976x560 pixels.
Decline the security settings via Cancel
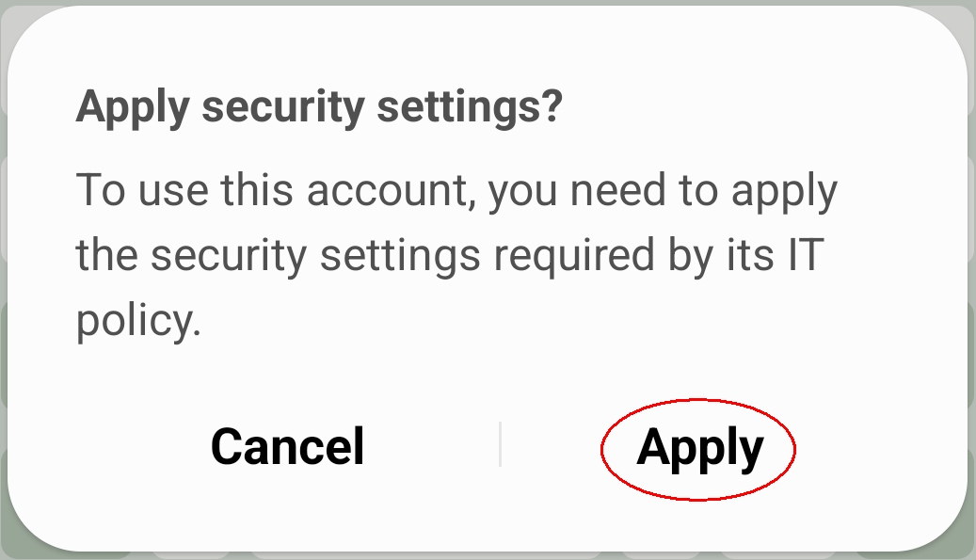click(287, 446)
